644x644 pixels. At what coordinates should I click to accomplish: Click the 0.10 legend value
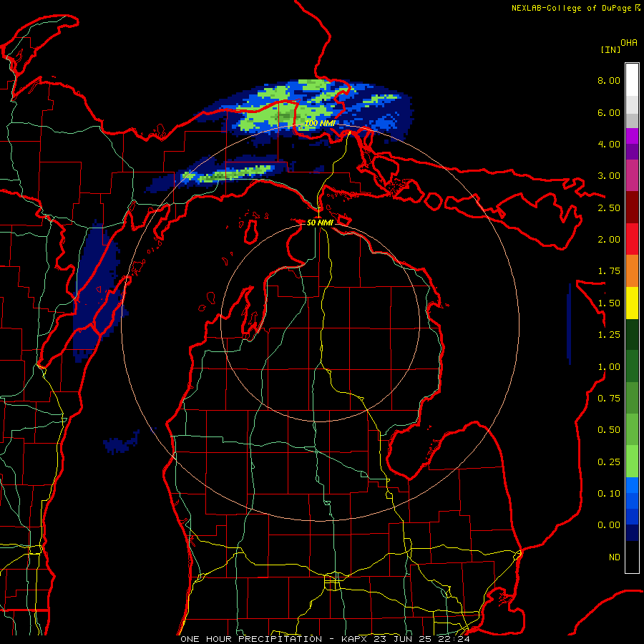(609, 494)
